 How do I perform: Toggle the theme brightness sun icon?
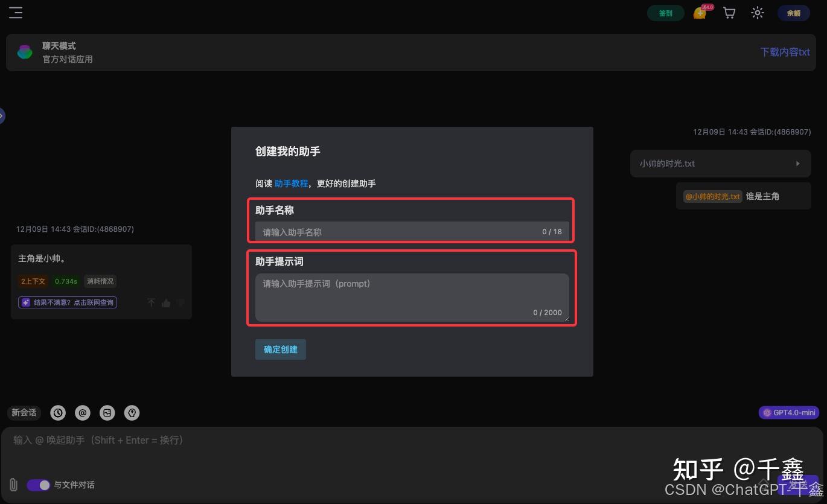pyautogui.click(x=757, y=13)
